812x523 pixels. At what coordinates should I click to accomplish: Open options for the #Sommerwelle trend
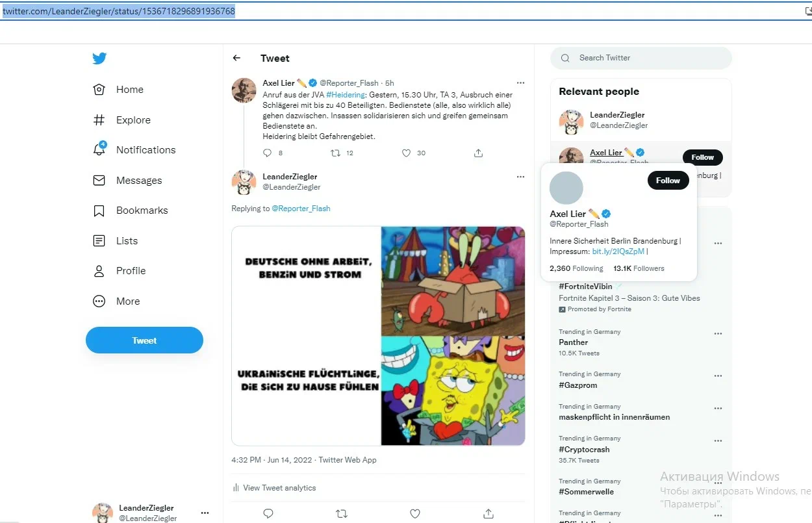[718, 483]
